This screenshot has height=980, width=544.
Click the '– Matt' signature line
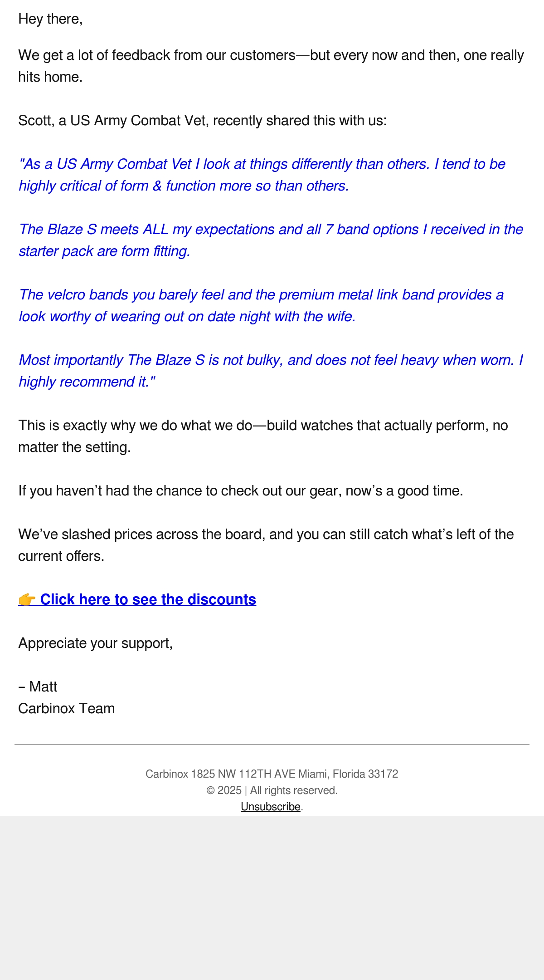tap(38, 686)
